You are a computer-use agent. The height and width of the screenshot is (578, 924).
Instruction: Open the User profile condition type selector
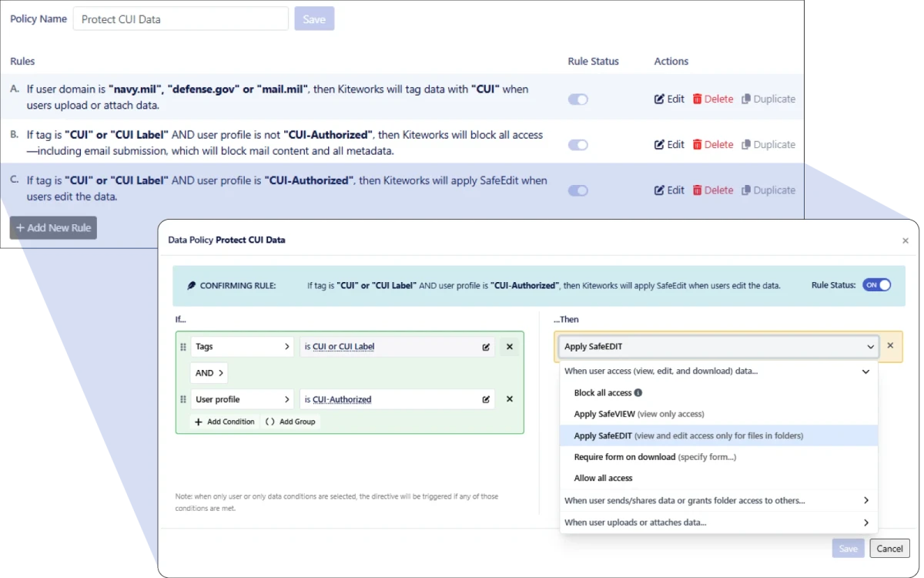(243, 399)
